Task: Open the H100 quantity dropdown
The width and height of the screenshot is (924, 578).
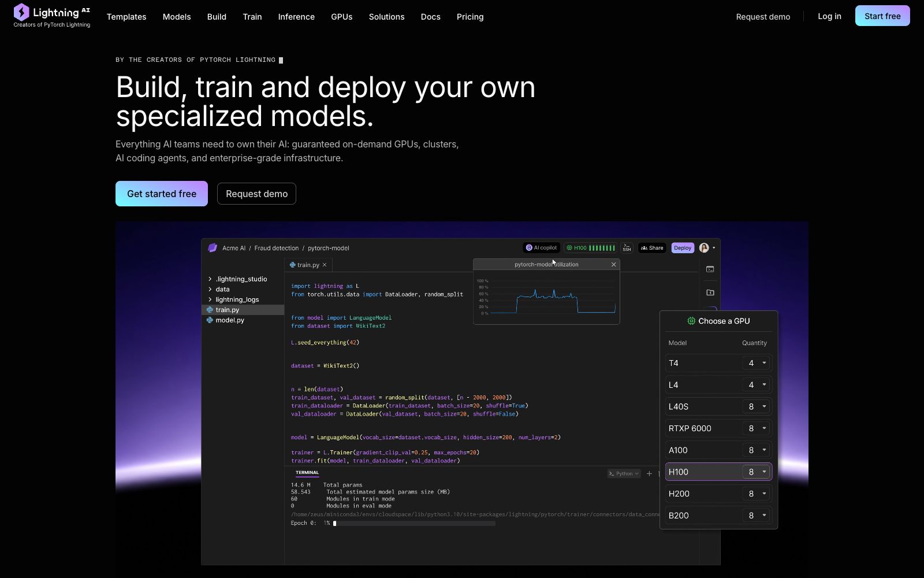Action: coord(757,472)
